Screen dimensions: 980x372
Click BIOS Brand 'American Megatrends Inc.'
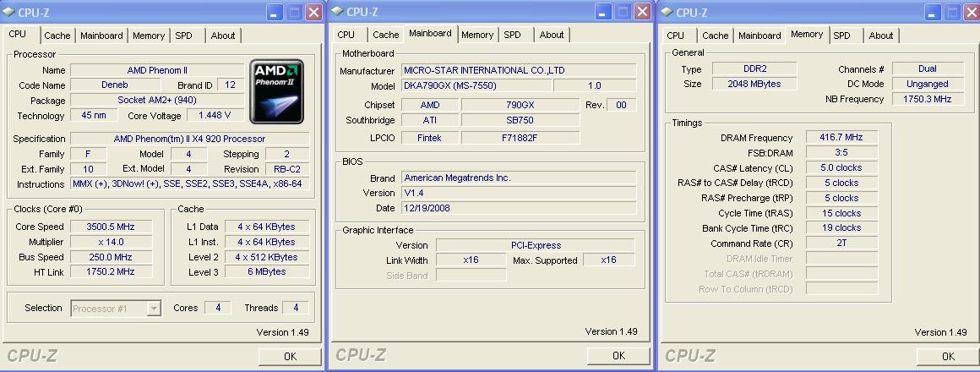pos(519,178)
